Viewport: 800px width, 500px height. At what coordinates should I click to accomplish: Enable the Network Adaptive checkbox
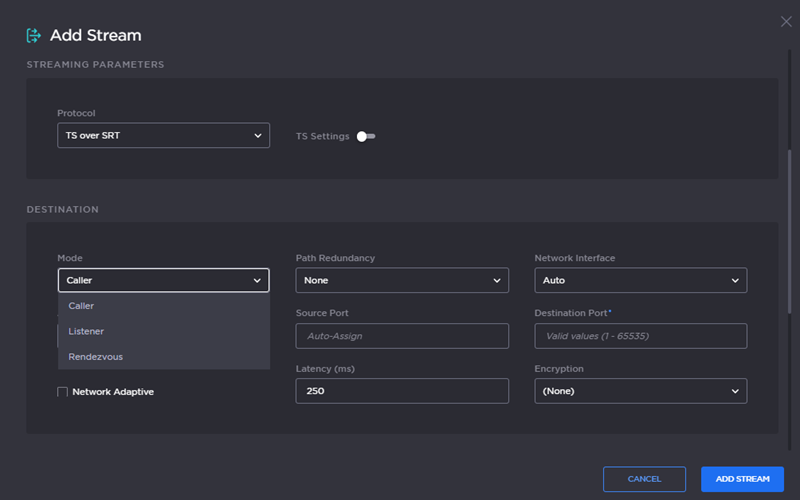tap(63, 392)
